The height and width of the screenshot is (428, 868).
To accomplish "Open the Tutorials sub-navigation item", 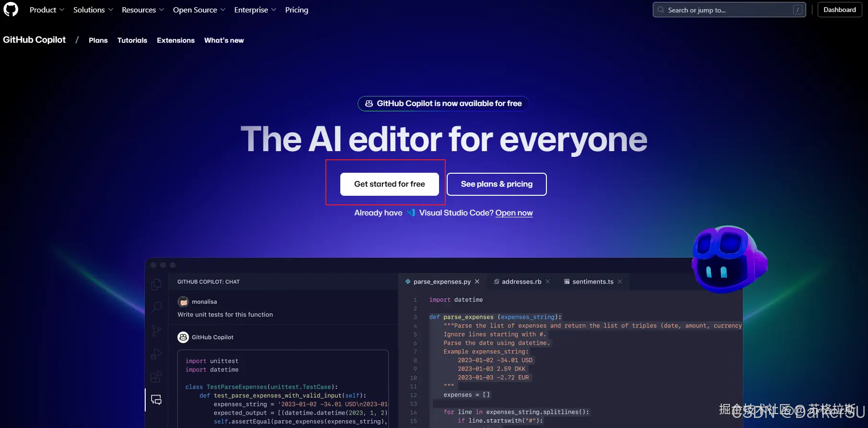I will coord(132,40).
